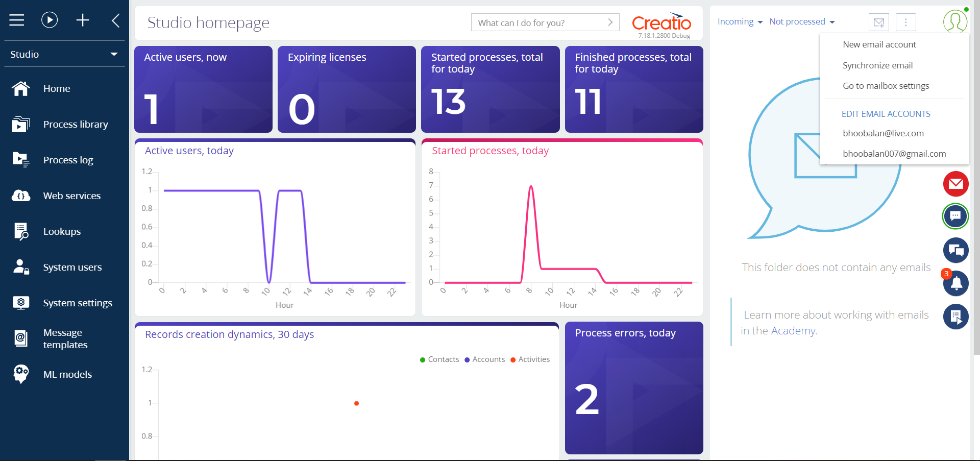980x461 pixels.
Task: Click the What can I do for you field
Action: [x=545, y=22]
